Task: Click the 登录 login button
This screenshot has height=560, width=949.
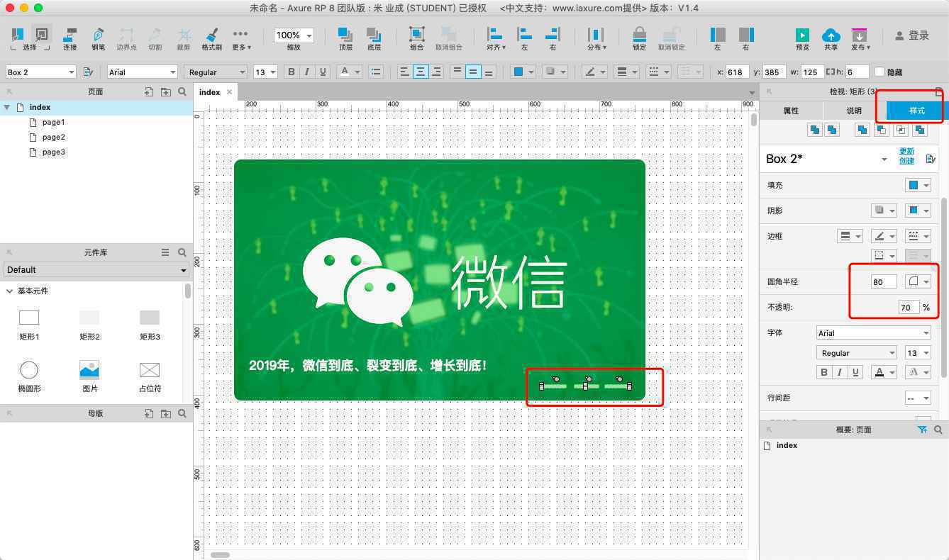Action: [912, 35]
